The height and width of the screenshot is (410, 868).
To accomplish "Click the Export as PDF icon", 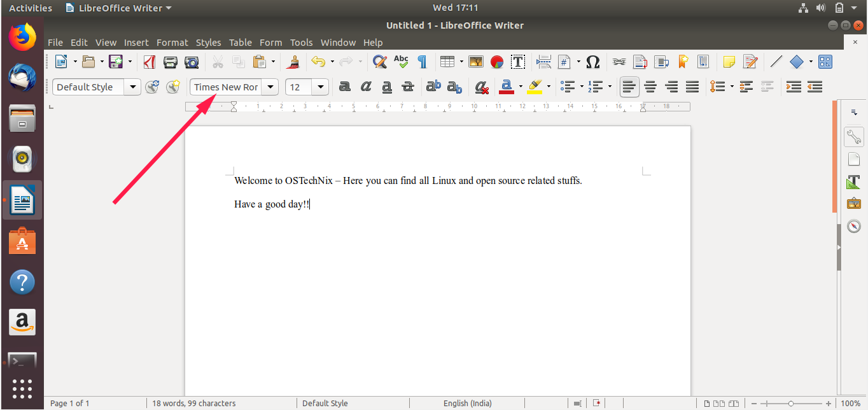I will coord(150,62).
